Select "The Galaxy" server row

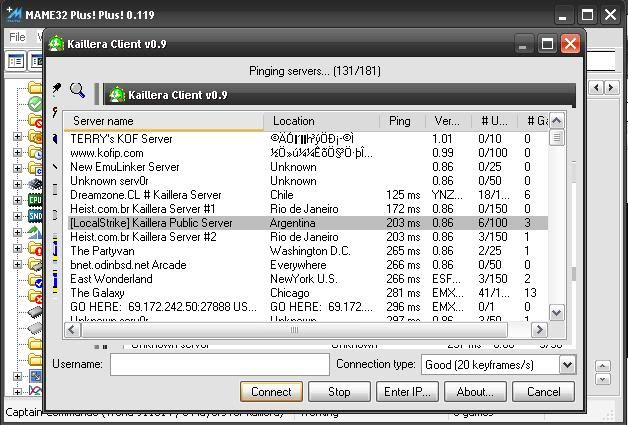point(307,293)
